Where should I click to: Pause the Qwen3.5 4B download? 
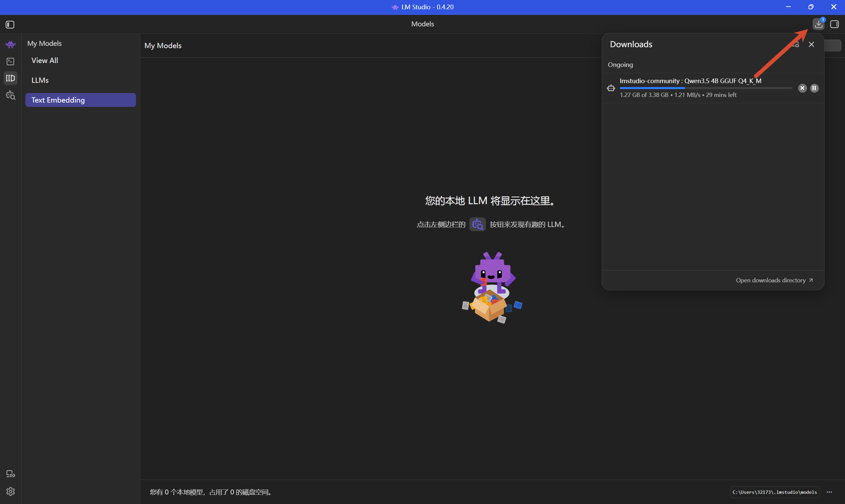coord(814,88)
